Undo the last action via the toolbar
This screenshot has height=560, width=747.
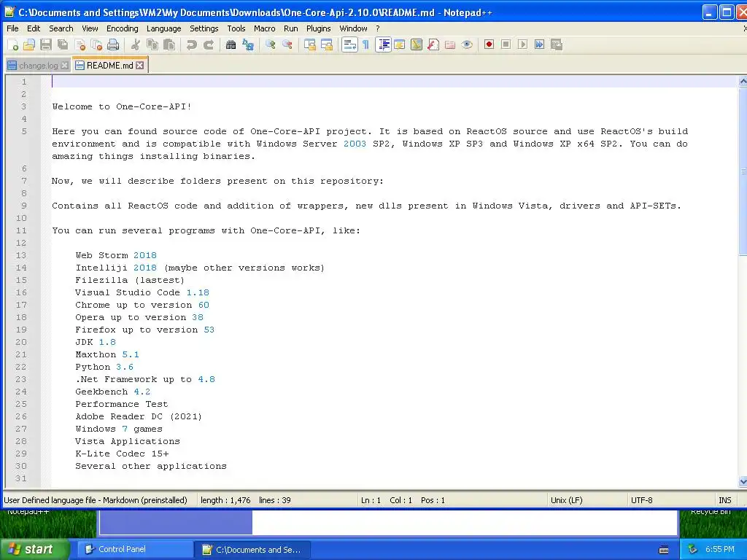click(192, 44)
